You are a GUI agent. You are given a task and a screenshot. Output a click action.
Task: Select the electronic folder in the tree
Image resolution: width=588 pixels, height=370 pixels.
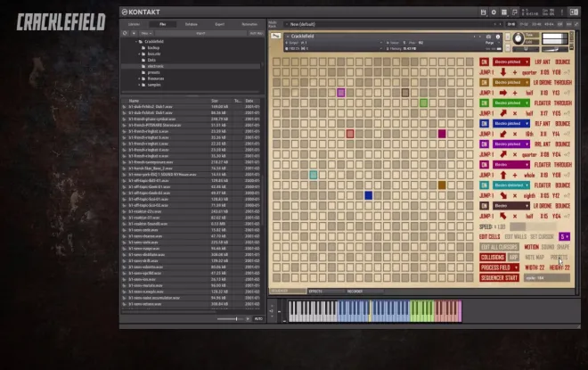pos(156,67)
